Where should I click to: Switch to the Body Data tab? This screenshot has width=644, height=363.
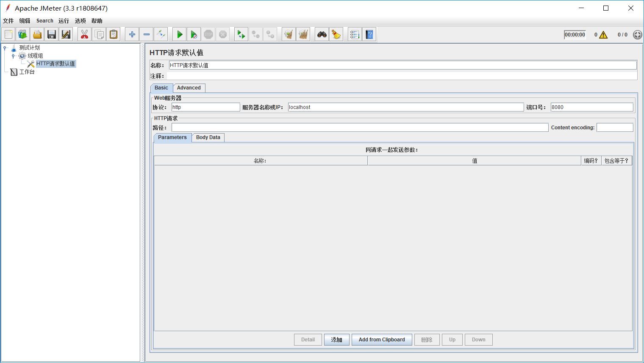(x=208, y=137)
